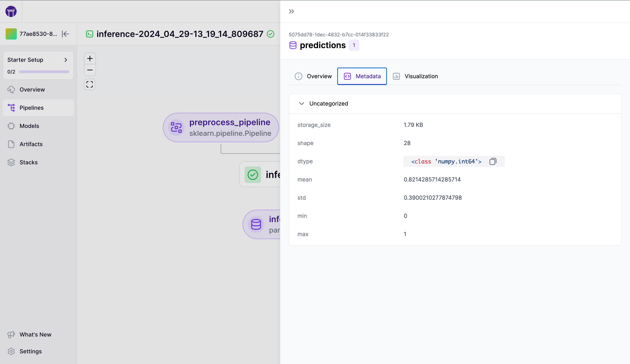Open the Artifacts page
This screenshot has width=630, height=364.
(x=31, y=144)
